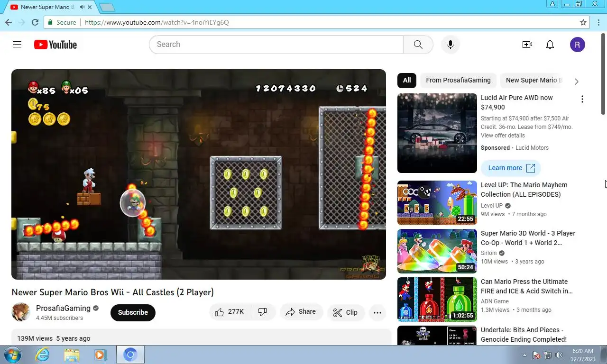The width and height of the screenshot is (607, 364).
Task: Bookmark this page with star icon
Action: pos(583,22)
